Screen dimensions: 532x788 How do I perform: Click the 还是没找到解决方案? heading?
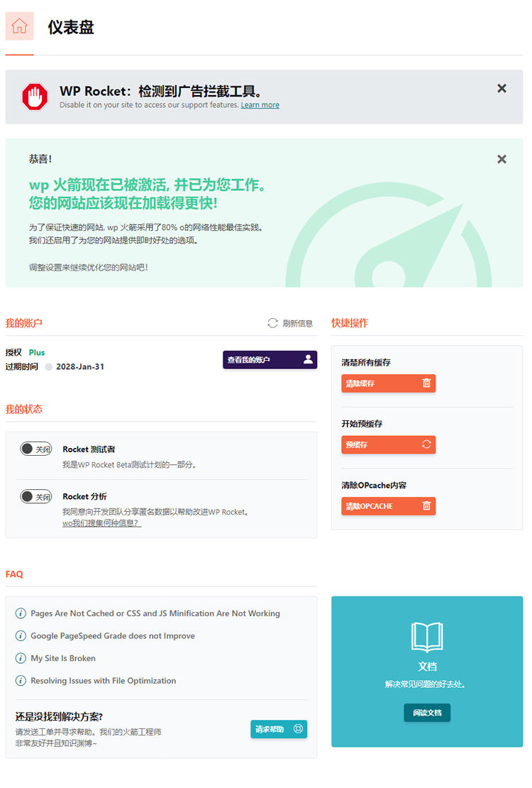[59, 716]
